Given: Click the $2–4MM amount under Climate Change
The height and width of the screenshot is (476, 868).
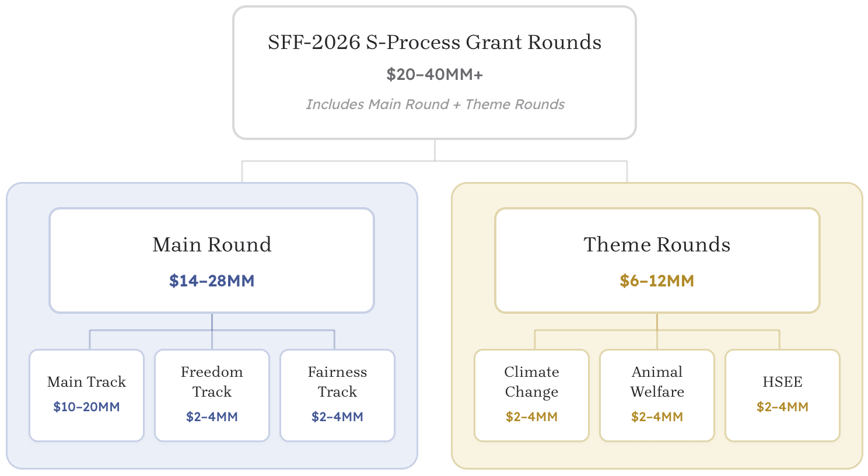Looking at the screenshot, I should pyautogui.click(x=531, y=417).
